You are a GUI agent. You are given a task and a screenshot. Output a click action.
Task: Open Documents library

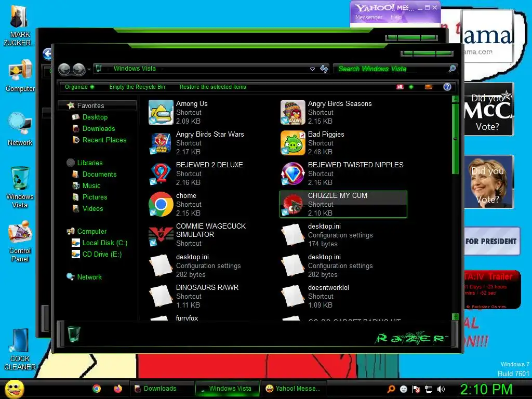click(99, 174)
